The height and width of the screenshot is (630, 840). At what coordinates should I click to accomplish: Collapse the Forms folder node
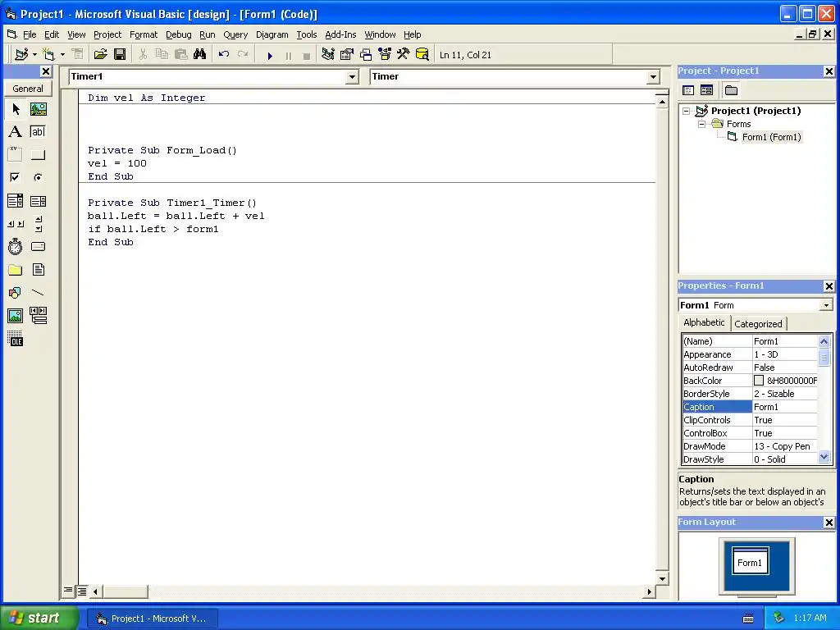point(702,125)
